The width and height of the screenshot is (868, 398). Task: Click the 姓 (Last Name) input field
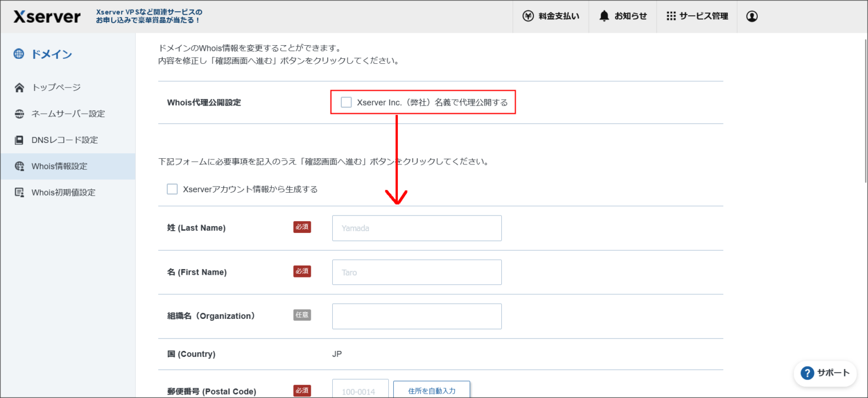tap(416, 228)
